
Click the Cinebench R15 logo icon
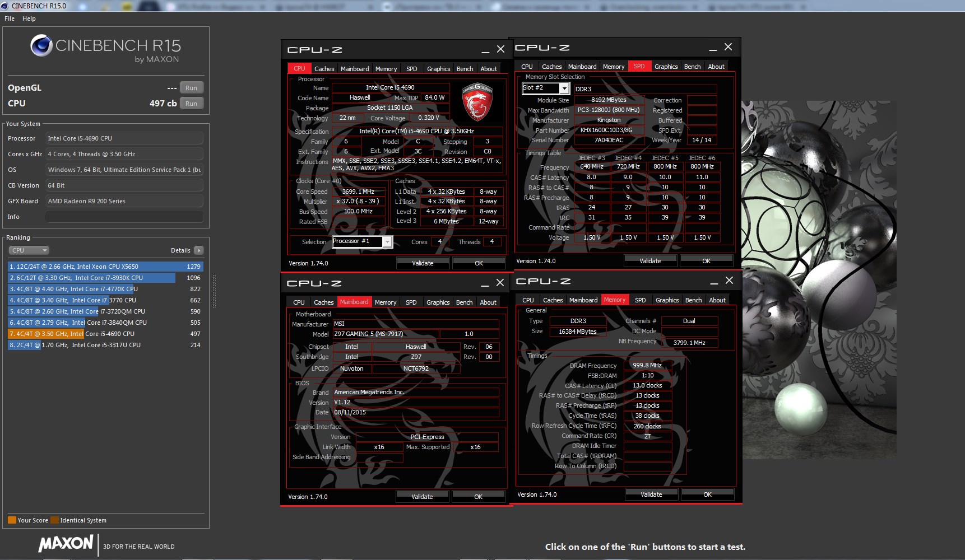tap(41, 45)
